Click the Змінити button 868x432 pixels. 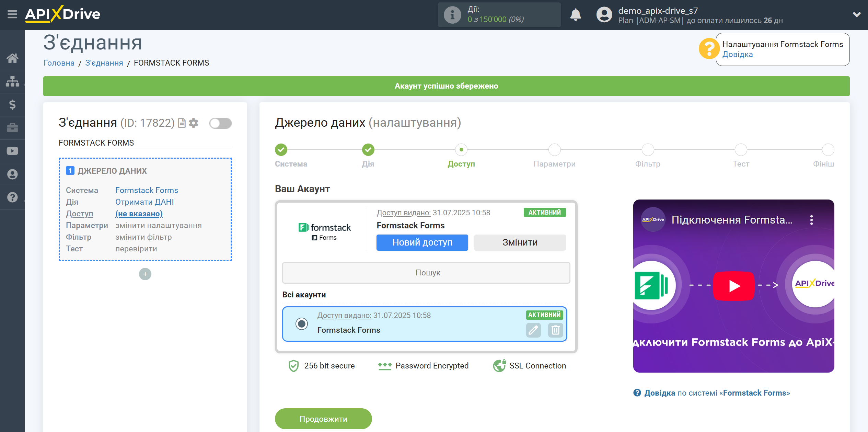520,242
